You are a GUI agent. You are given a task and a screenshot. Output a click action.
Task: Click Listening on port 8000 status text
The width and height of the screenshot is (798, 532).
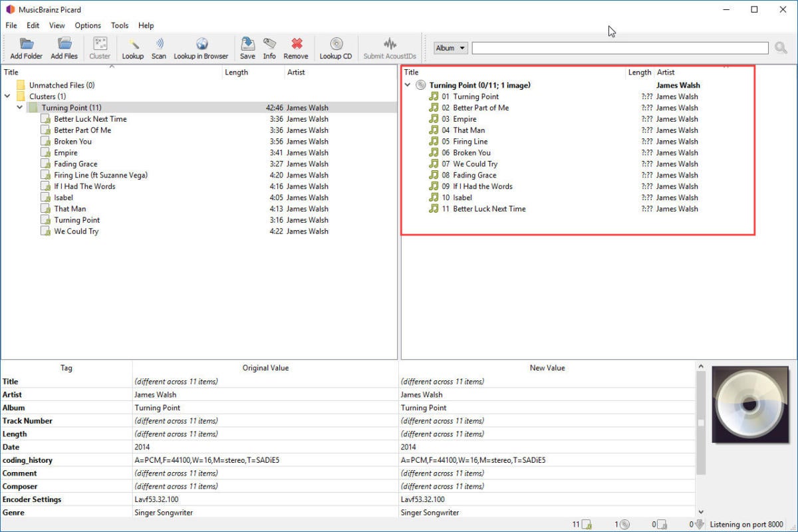746,525
